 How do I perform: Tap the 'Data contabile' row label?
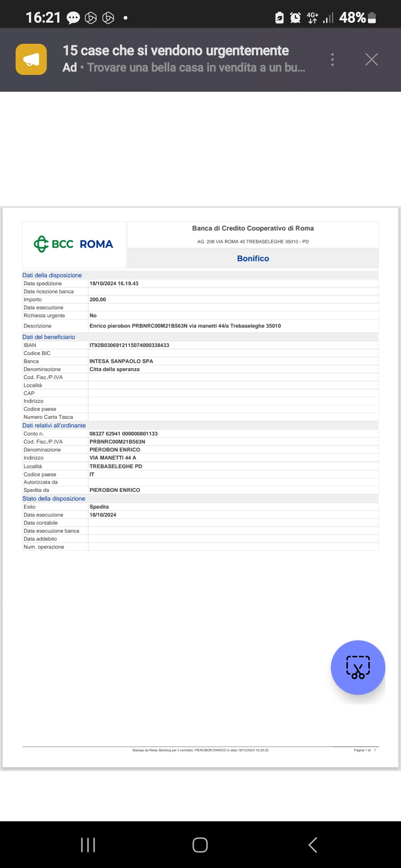pyautogui.click(x=40, y=523)
